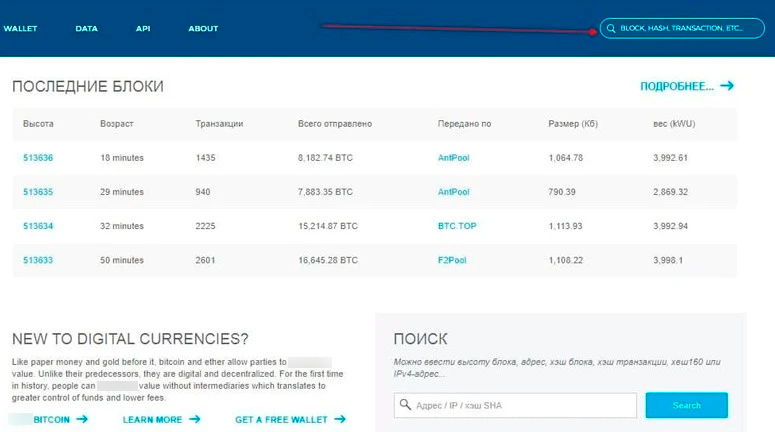Viewport: 775px width, 432px height.
Task: Click the magnifier icon in header search
Action: tap(611, 29)
